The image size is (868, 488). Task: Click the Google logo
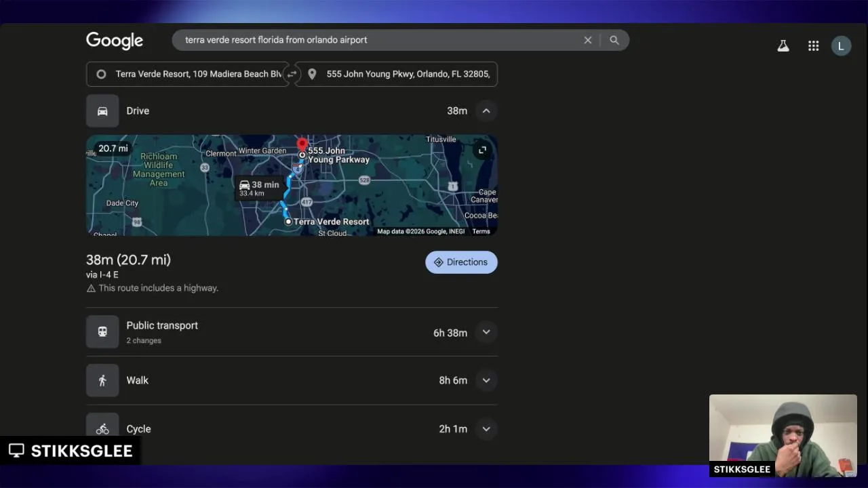[115, 41]
